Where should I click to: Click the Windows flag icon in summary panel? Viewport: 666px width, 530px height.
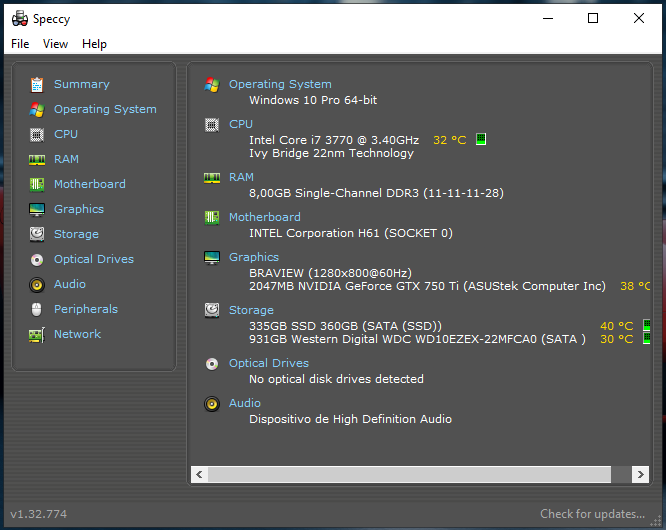pos(212,85)
